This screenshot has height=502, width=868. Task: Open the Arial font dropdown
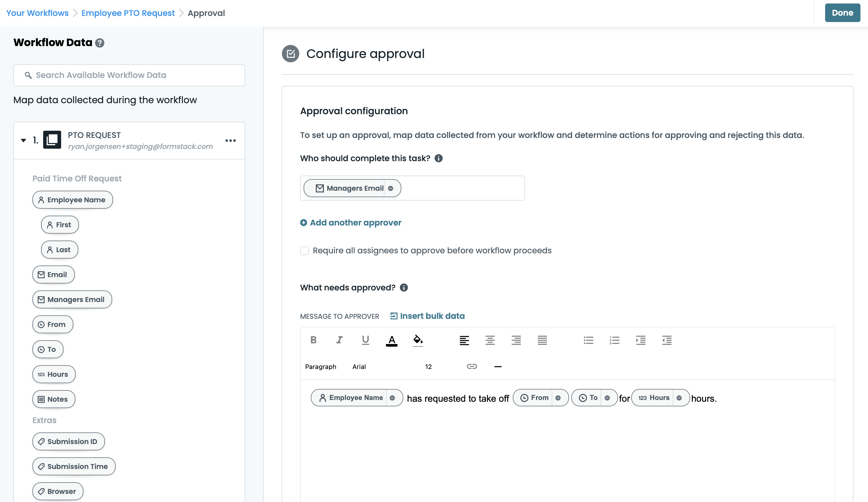(359, 367)
